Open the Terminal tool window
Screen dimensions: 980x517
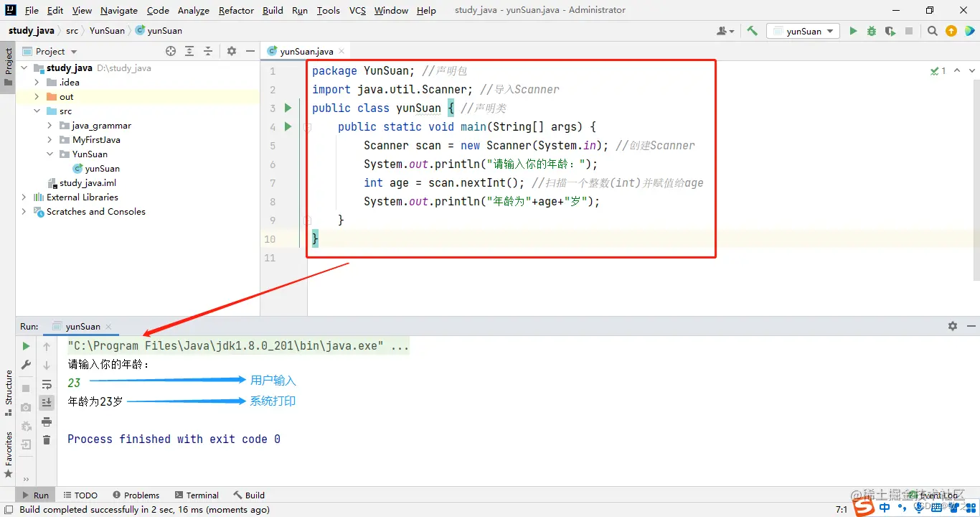pos(197,495)
